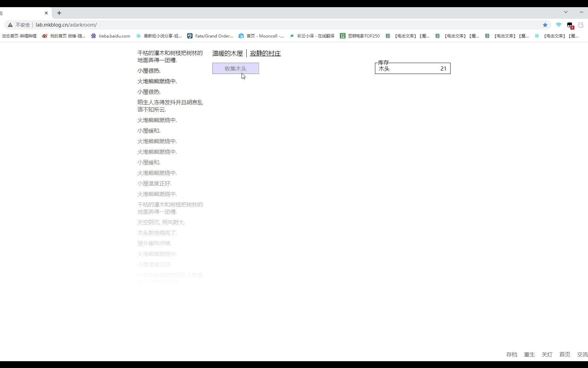This screenshot has height=368, width=588.
Task: Open the 首页 homepage link
Action: coord(565,354)
